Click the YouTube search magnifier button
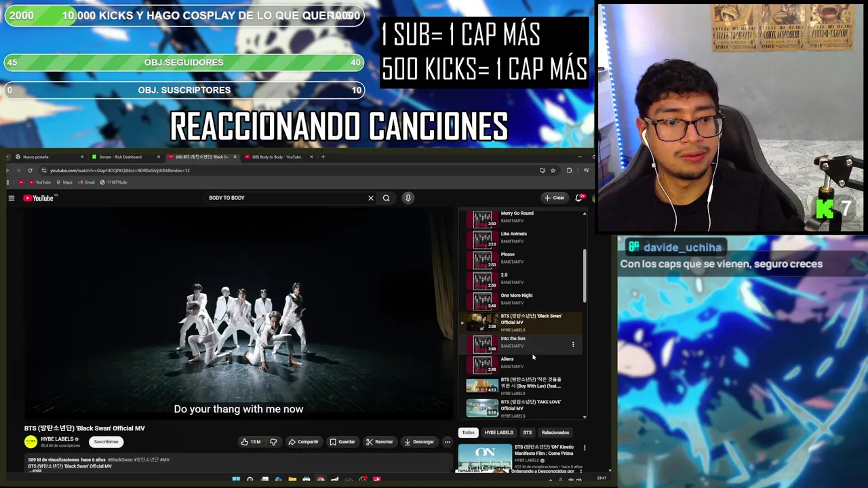This screenshot has height=488, width=868. (x=387, y=198)
